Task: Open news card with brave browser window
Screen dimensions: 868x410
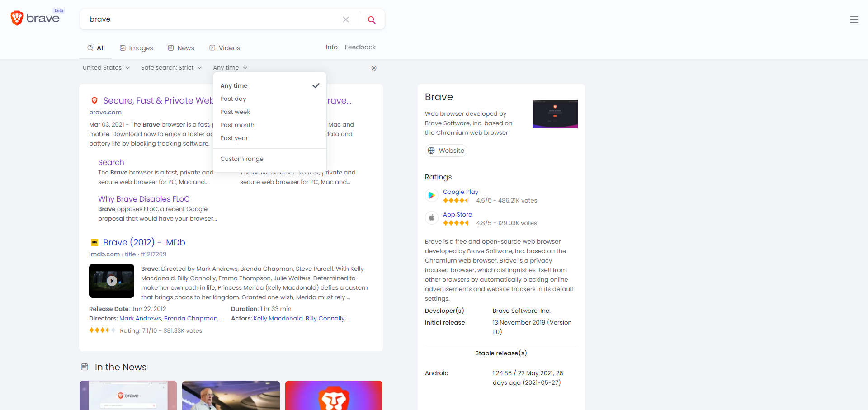Action: coord(128,395)
